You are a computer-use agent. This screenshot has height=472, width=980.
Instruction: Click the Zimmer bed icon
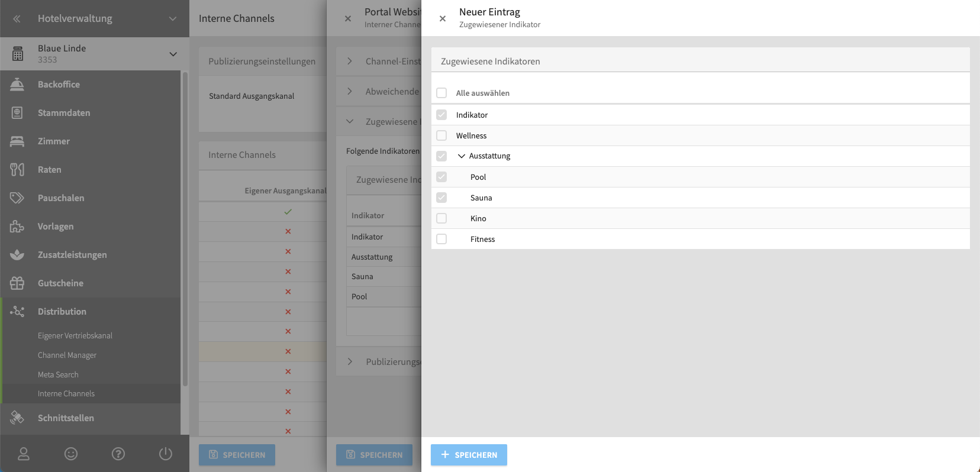click(x=17, y=141)
